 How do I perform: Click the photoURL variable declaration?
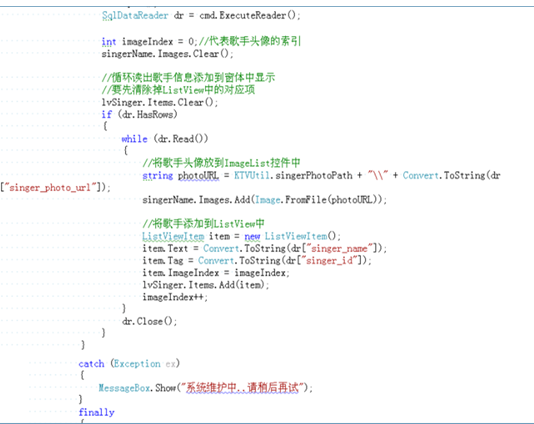(x=199, y=175)
